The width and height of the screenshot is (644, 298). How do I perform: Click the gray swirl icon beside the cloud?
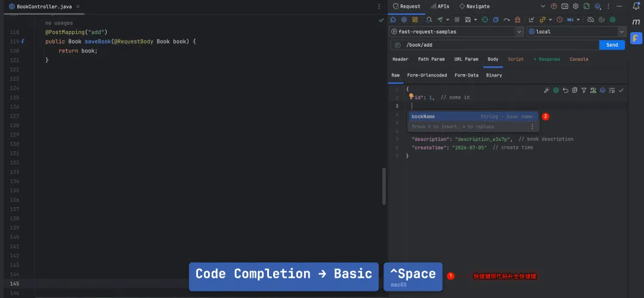point(602,20)
